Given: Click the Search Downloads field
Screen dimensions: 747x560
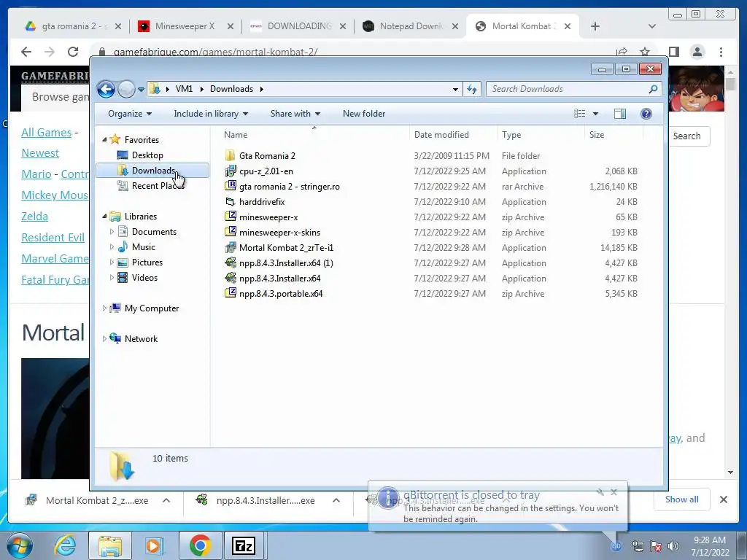Looking at the screenshot, I should click(573, 89).
